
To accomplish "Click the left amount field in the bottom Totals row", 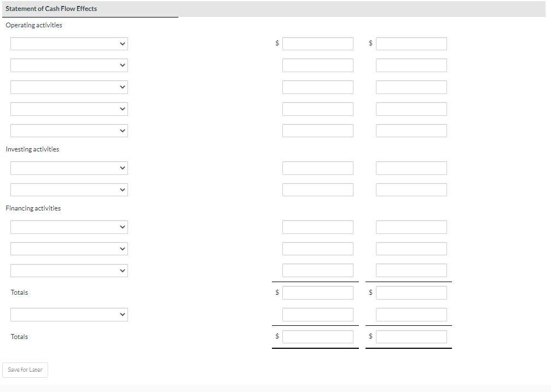I will [317, 336].
